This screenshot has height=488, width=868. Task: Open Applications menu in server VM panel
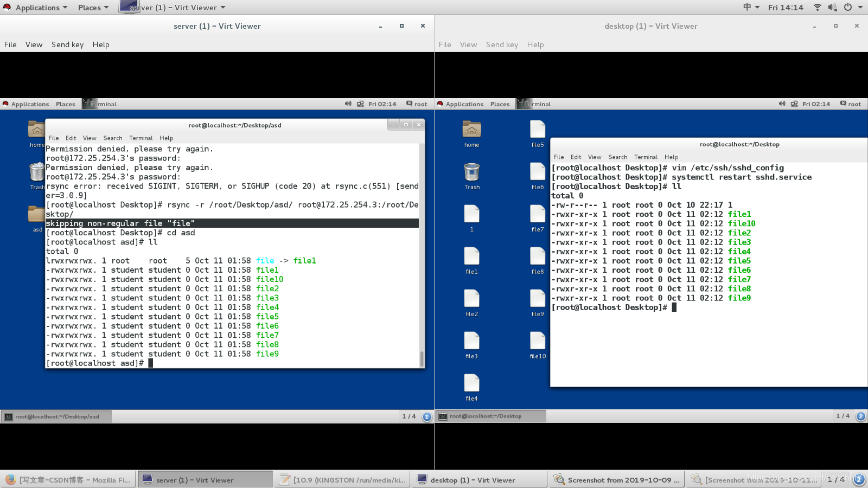click(x=26, y=104)
